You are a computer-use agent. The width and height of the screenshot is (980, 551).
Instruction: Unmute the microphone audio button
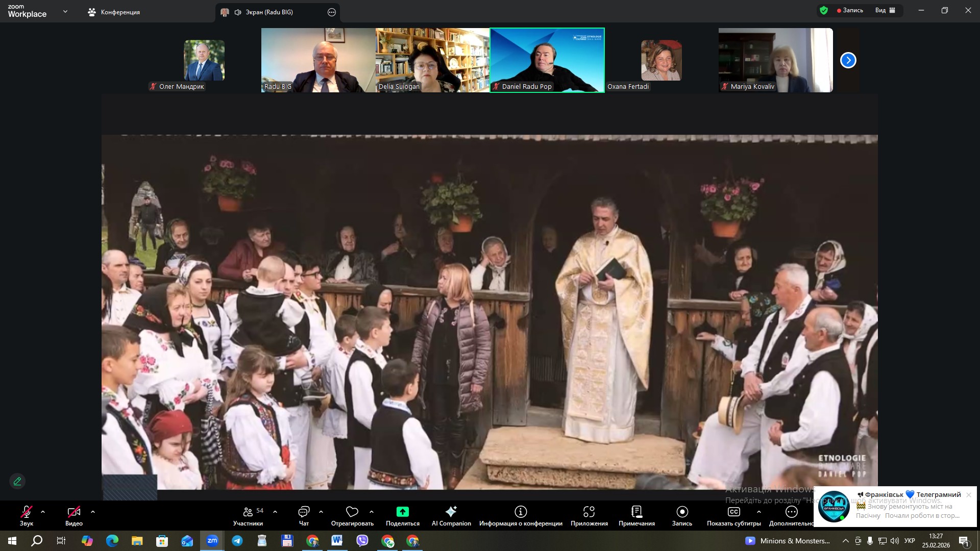[27, 512]
